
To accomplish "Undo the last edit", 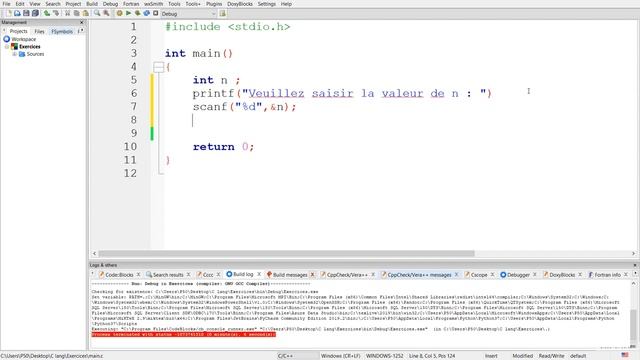I will [47, 13].
